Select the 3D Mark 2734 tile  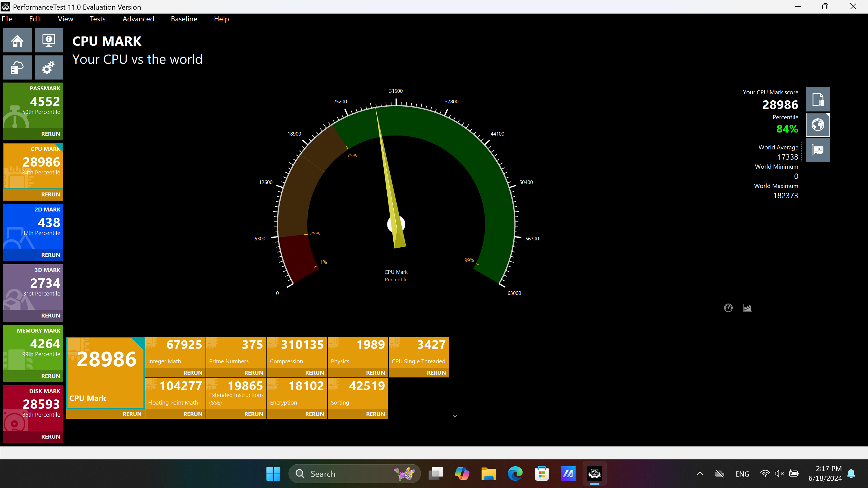click(x=33, y=287)
